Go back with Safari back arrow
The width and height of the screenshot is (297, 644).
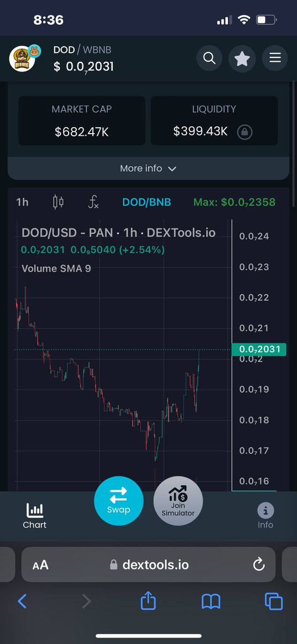[22, 602]
